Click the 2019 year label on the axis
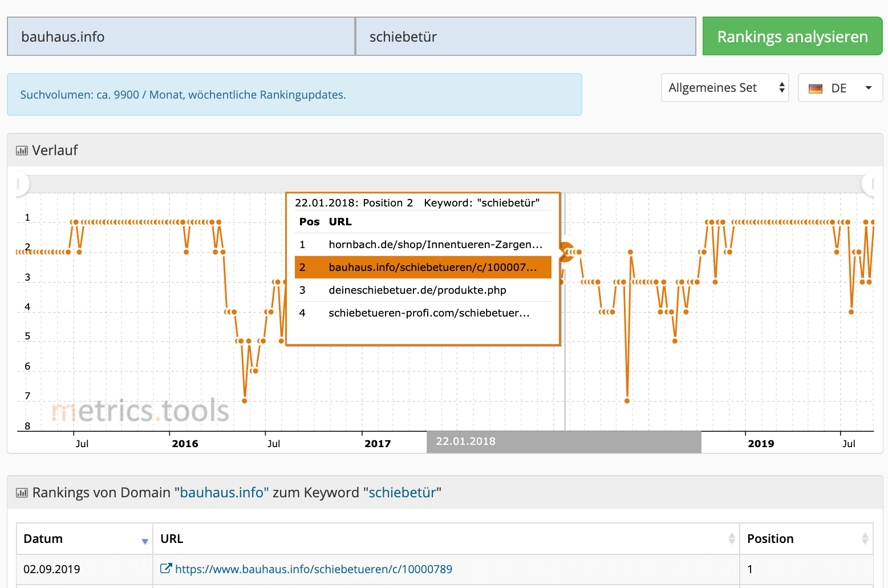888x588 pixels. tap(761, 444)
